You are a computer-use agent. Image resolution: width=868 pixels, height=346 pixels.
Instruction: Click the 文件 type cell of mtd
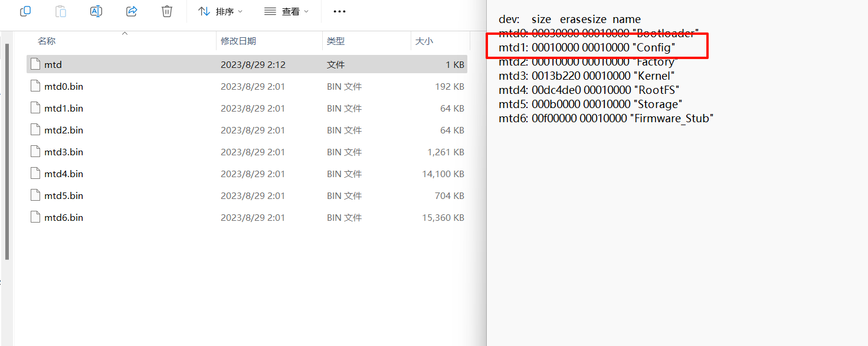coord(336,64)
